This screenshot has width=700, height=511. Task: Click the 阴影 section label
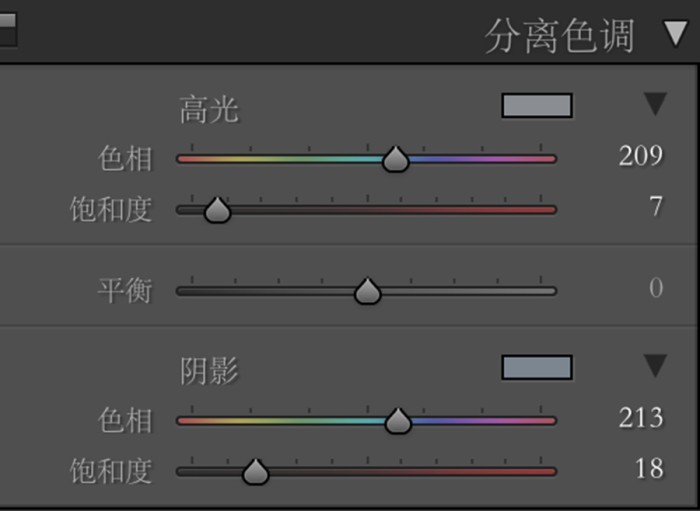[209, 371]
